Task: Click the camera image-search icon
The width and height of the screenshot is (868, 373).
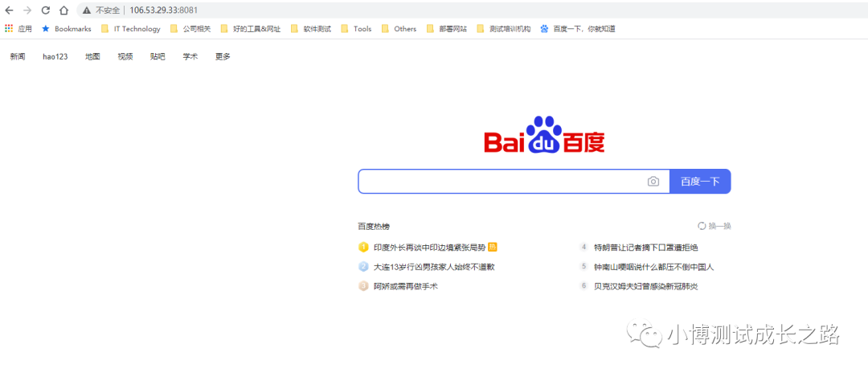Action: coord(653,182)
